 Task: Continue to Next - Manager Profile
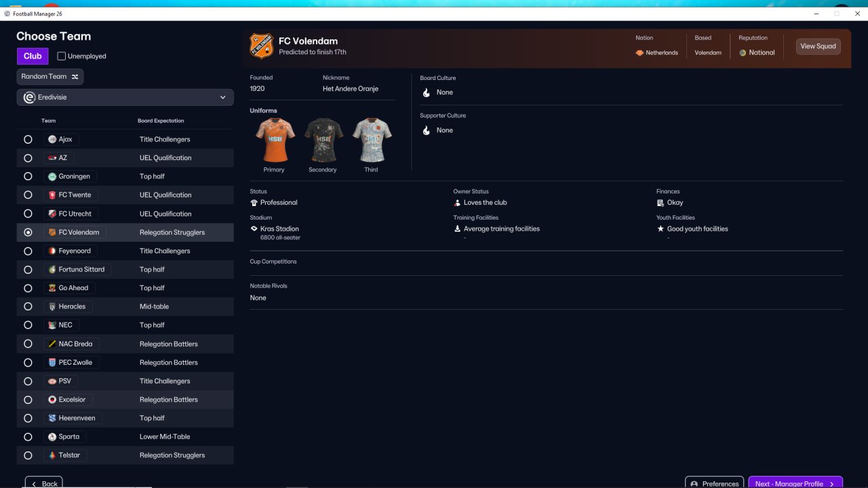click(795, 482)
